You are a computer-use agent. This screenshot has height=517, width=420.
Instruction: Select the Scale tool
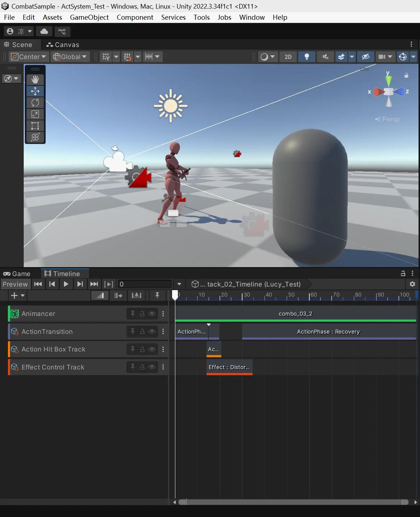click(x=35, y=114)
